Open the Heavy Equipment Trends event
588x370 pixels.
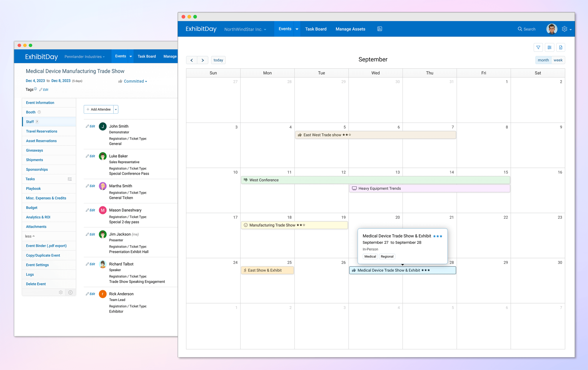[x=430, y=188]
